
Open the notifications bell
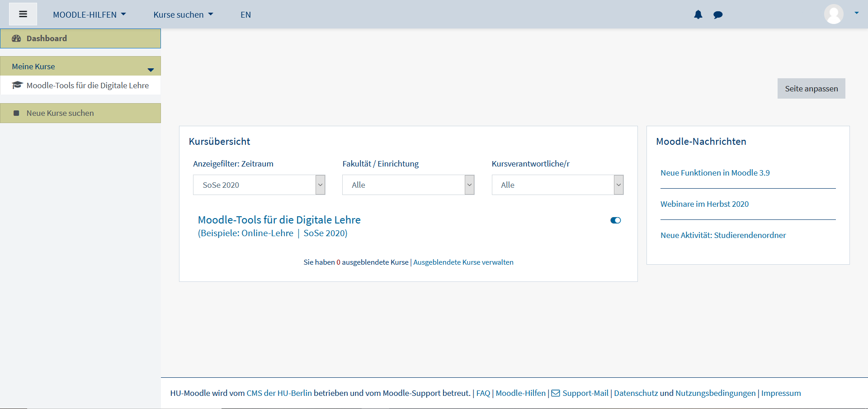[698, 14]
